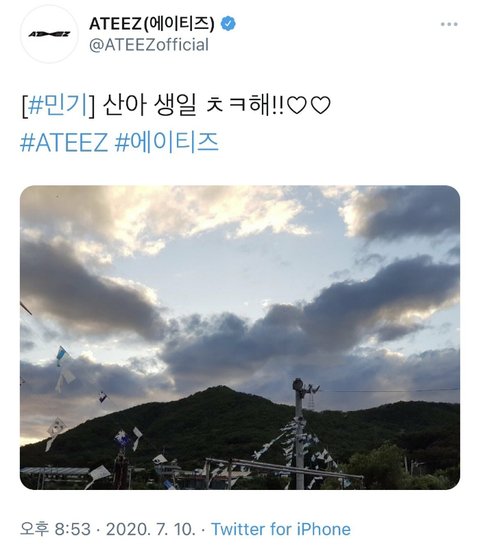Screen dimensions: 480x549
Task: Click the utility pole in the photo
Action: 299,434
